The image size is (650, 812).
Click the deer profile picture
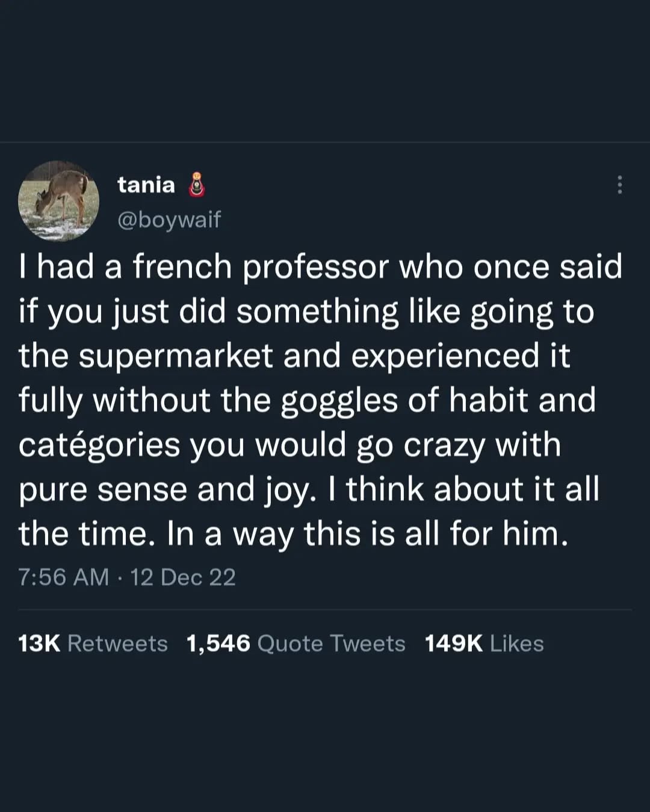[58, 201]
